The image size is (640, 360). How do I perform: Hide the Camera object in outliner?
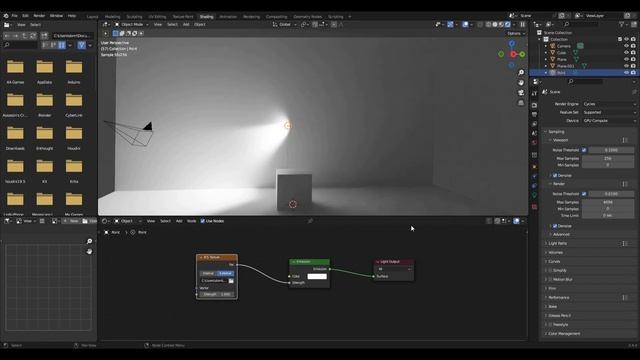click(x=626, y=46)
